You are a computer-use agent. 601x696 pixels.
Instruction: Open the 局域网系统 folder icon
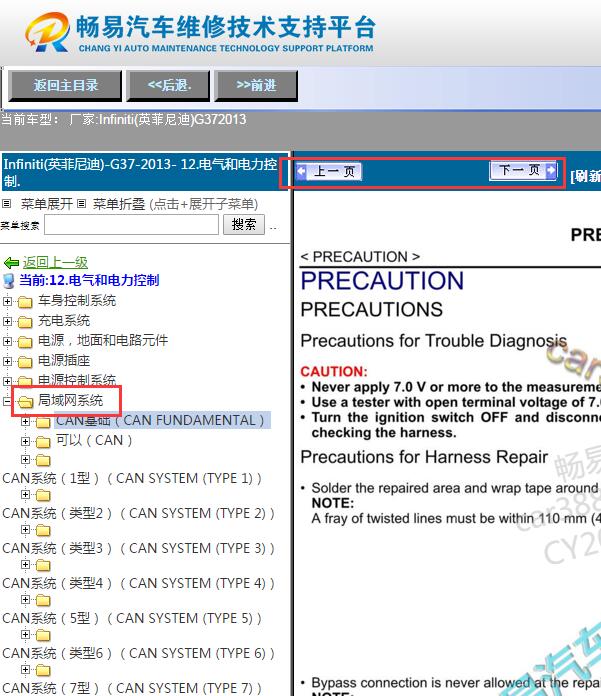pos(25,402)
